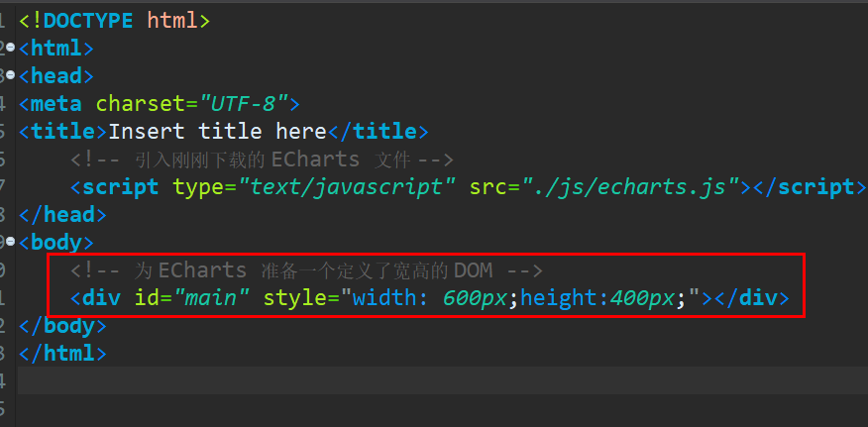This screenshot has height=427, width=868.
Task: Click the opening script tag name
Action: click(x=120, y=187)
